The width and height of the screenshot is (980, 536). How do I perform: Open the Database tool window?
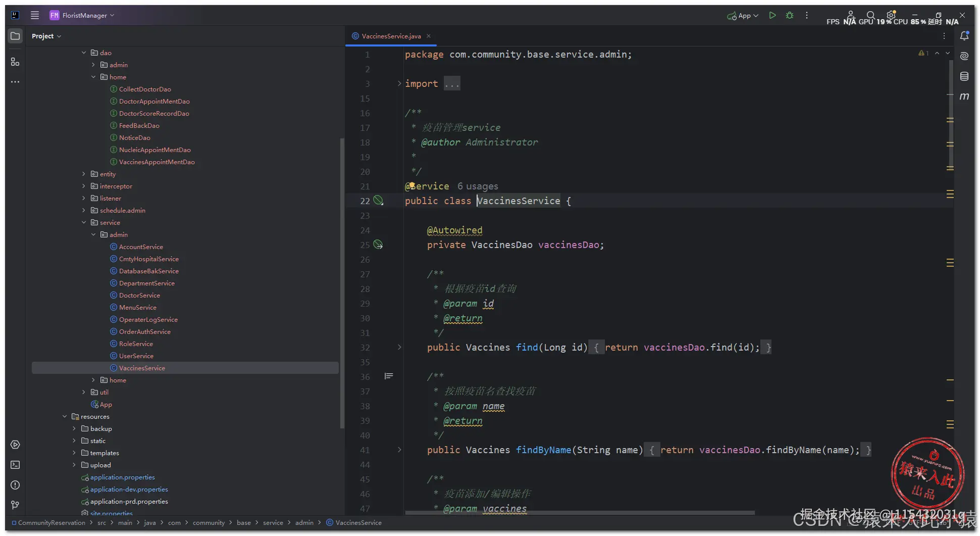click(964, 76)
